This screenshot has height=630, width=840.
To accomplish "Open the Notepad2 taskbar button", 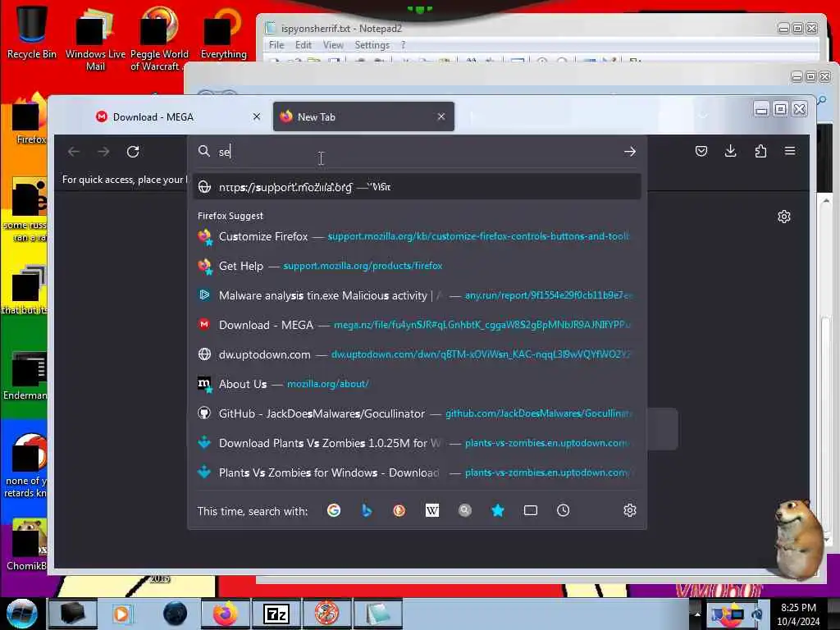I will click(377, 614).
